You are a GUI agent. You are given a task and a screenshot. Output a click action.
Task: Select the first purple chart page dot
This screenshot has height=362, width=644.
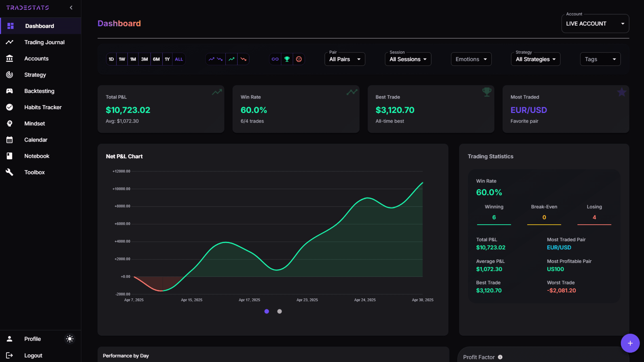pos(267,311)
